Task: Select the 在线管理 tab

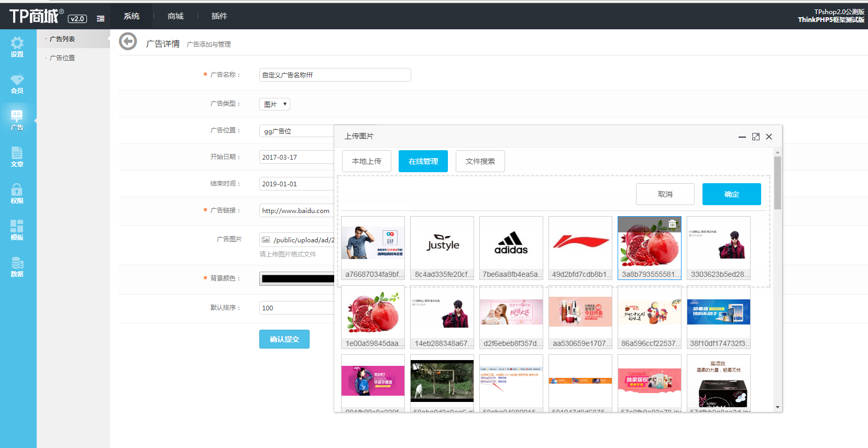Action: [x=423, y=161]
